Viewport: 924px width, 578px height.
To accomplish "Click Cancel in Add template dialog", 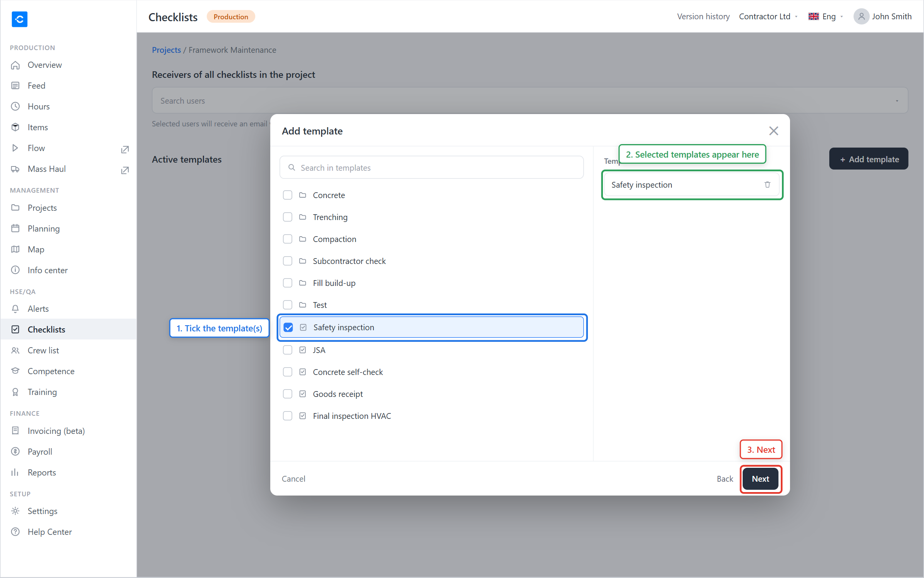I will click(x=293, y=479).
